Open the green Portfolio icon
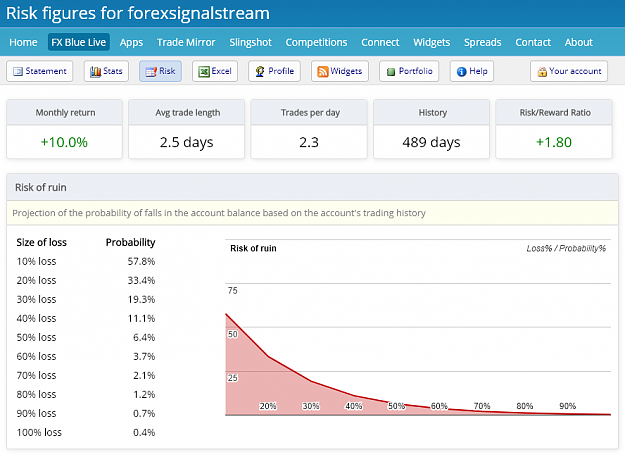The width and height of the screenshot is (625, 457). [391, 72]
